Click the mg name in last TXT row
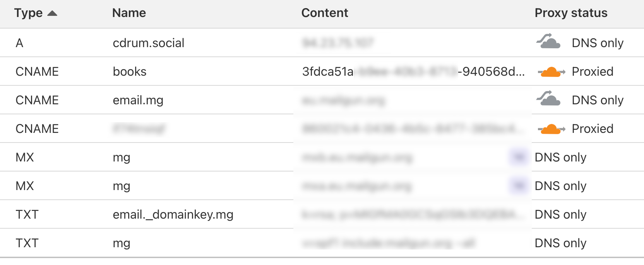Screen dimensions: 644x265 pyautogui.click(x=121, y=243)
